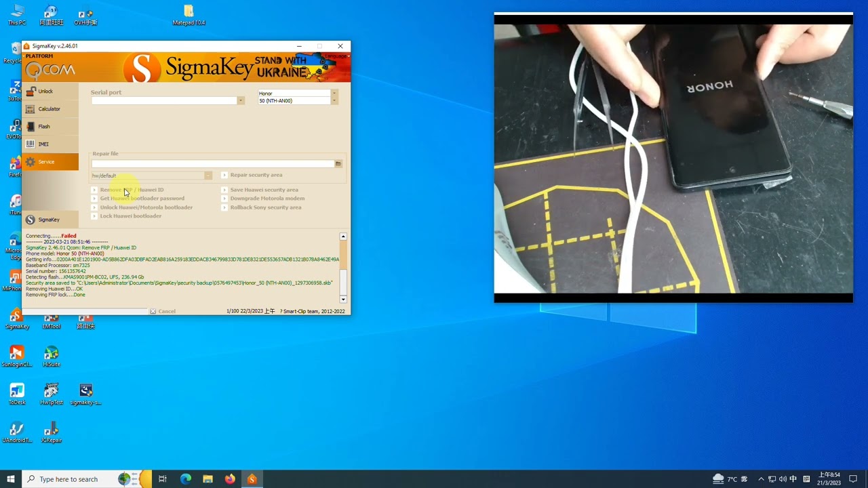Click 'Phone model: Honor 50 (NTH-AN00)' log line

coord(65,253)
